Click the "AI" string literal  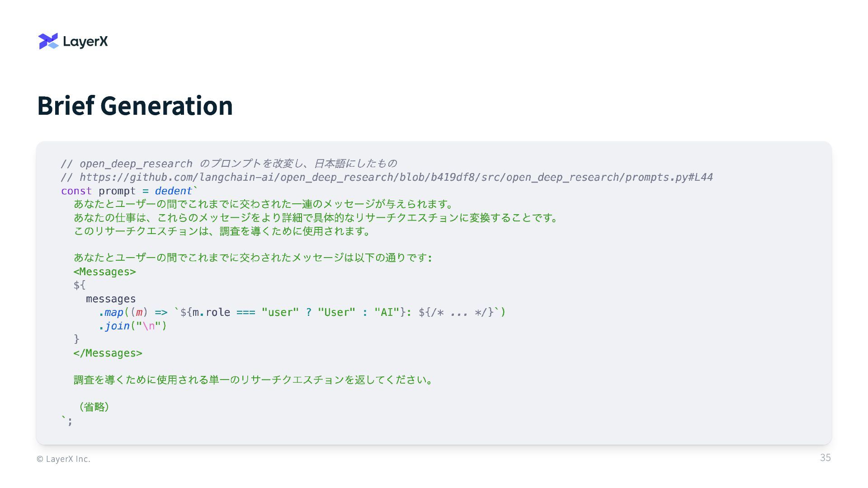click(387, 312)
